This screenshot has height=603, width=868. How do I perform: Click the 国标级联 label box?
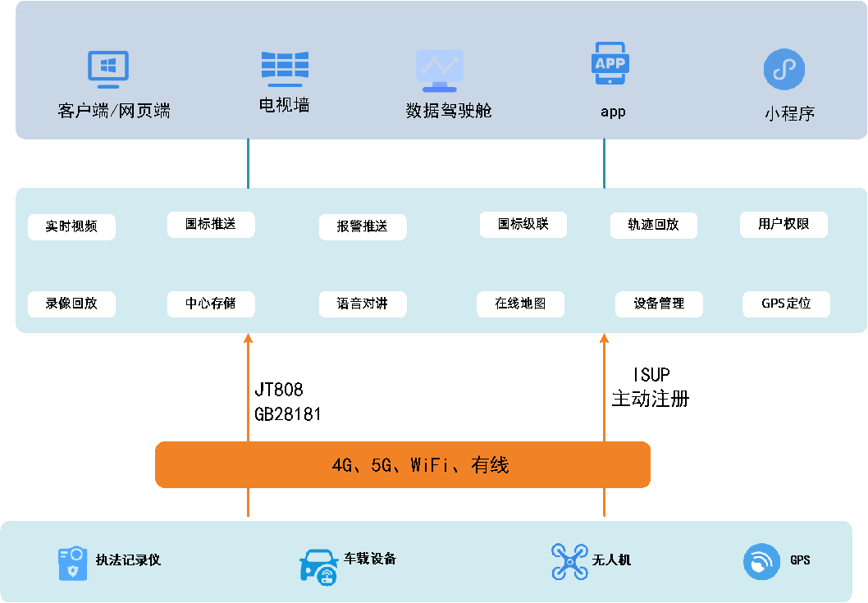(523, 225)
